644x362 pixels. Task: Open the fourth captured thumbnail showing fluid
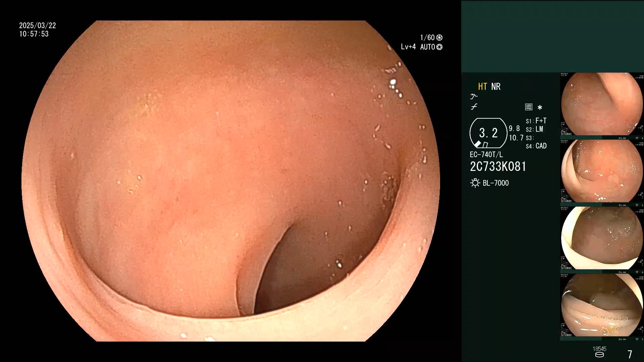602,305
